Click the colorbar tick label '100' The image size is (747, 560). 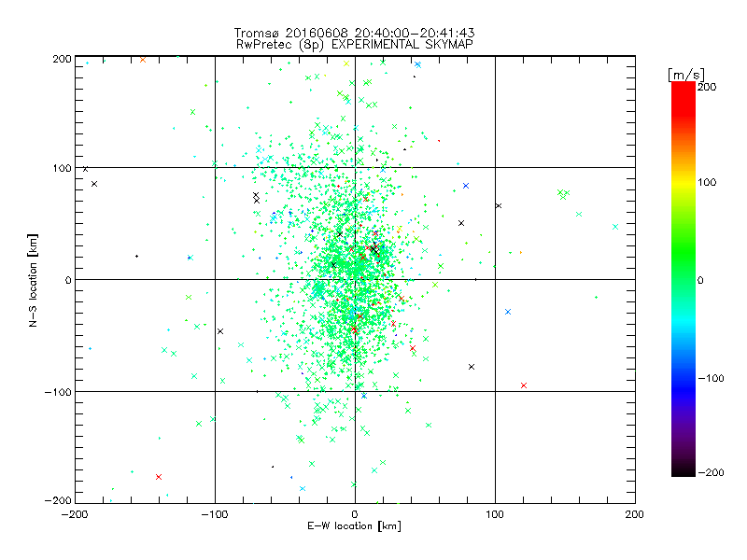(x=707, y=182)
